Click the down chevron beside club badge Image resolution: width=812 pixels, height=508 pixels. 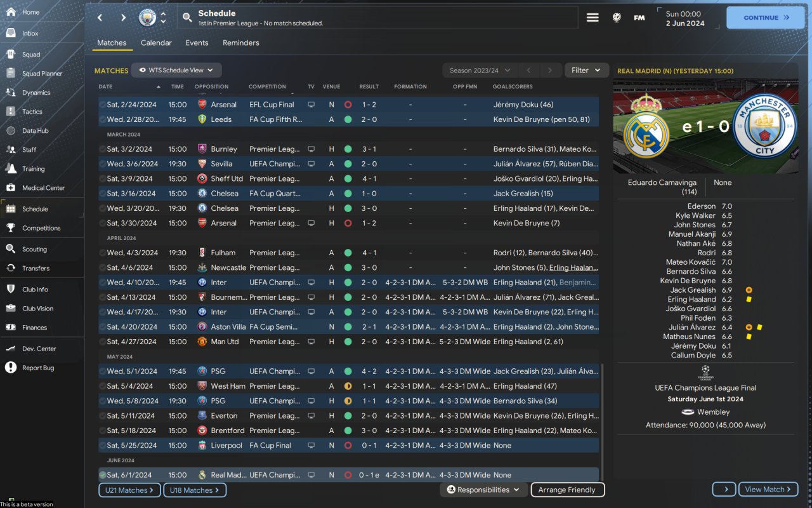click(163, 22)
